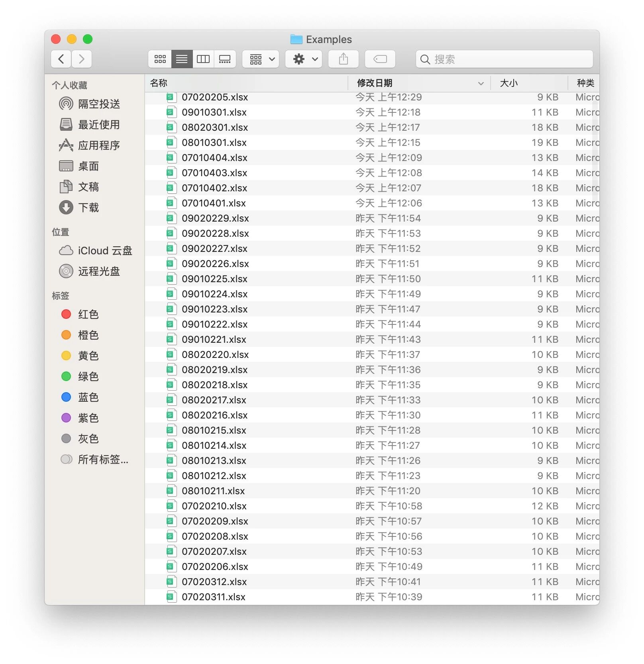Switch to icon view

tap(160, 59)
